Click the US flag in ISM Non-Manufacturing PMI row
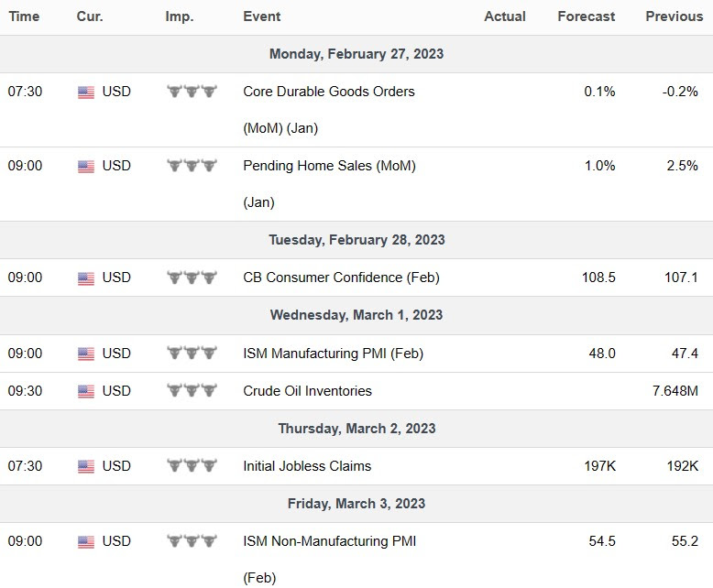The image size is (713, 588). 86,541
